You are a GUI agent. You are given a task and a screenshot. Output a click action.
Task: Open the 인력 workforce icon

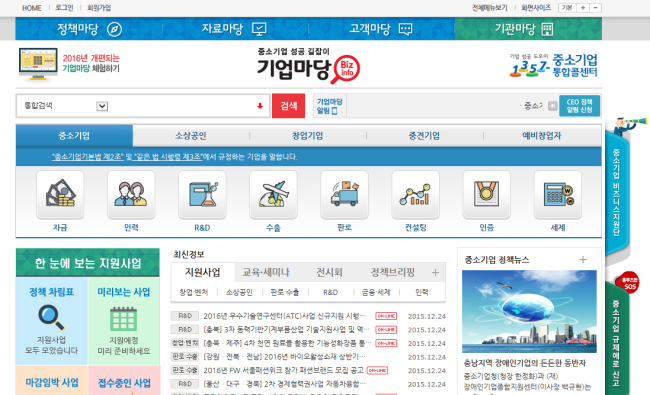pyautogui.click(x=131, y=194)
